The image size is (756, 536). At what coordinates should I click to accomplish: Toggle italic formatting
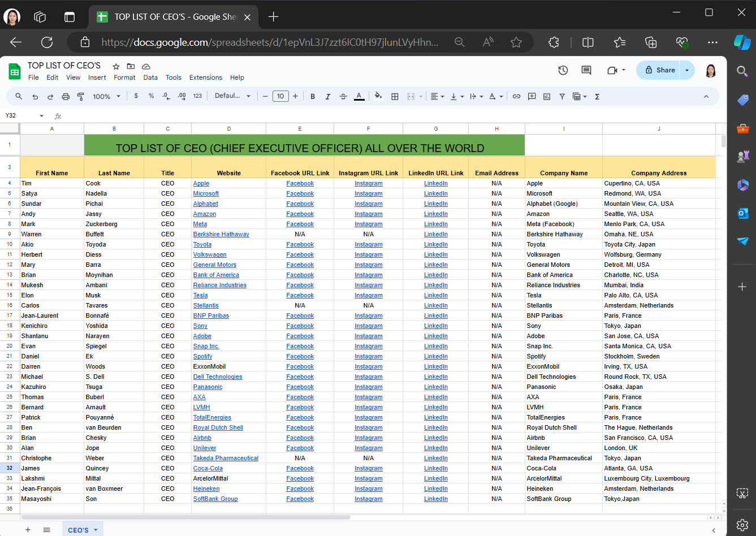328,97
